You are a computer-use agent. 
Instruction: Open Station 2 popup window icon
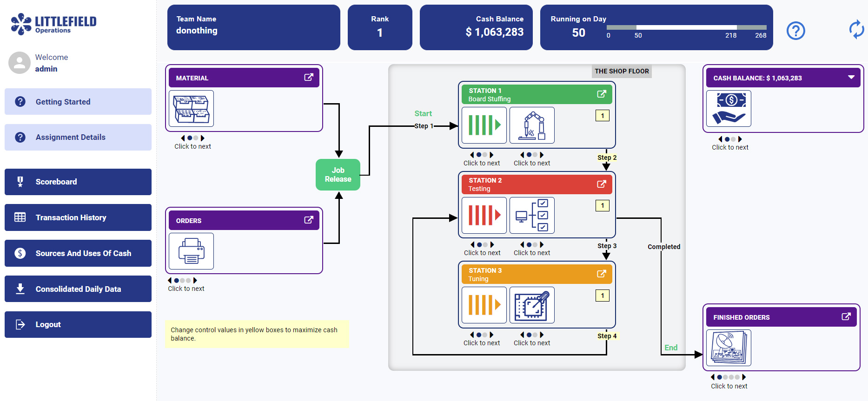(602, 184)
